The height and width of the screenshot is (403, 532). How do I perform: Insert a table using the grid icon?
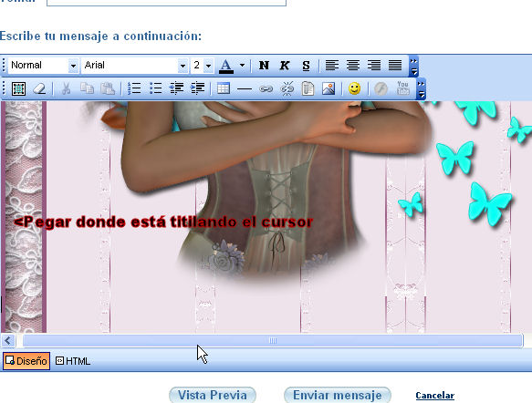[224, 88]
